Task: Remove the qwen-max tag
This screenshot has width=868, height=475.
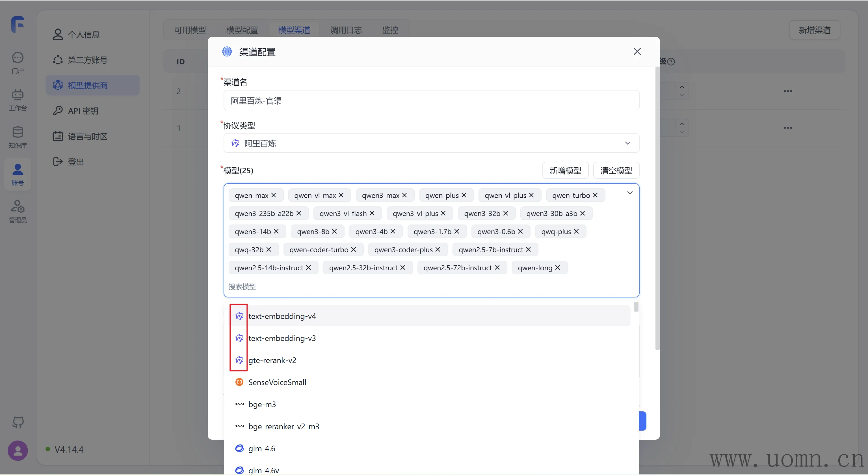Action: (274, 195)
